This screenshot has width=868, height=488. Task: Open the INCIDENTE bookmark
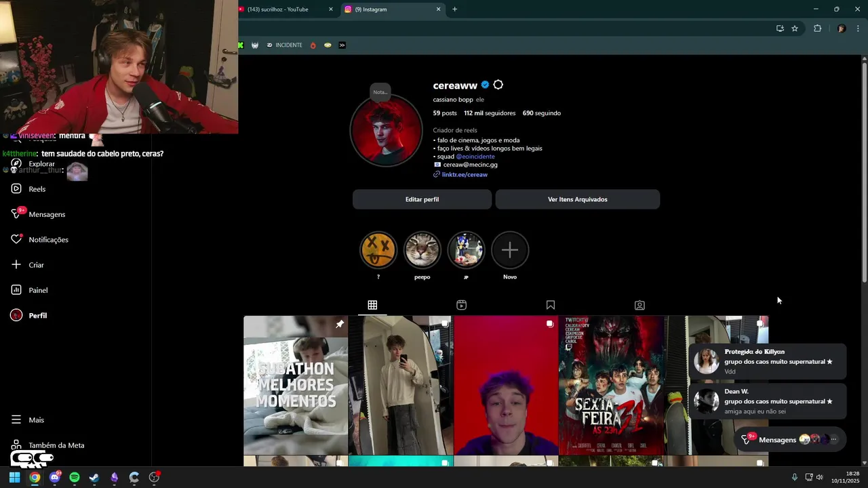[284, 45]
